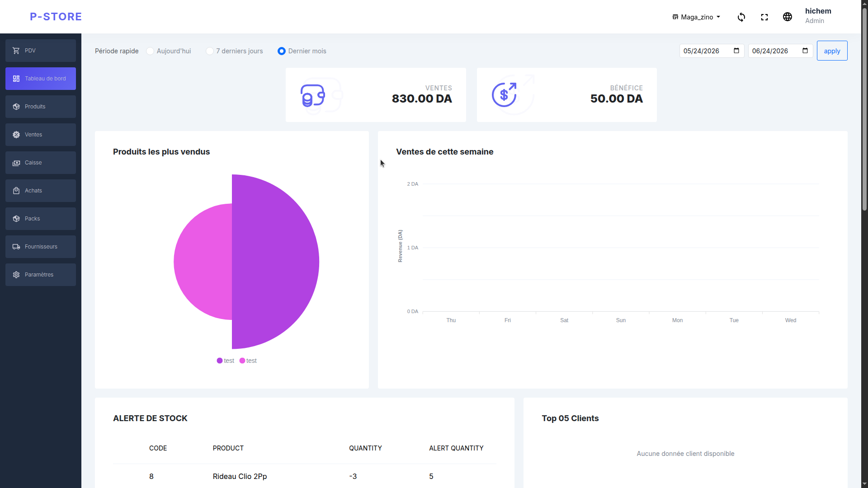This screenshot has width=868, height=488.
Task: Click the Fournisseurs truck icon
Action: (x=16, y=247)
